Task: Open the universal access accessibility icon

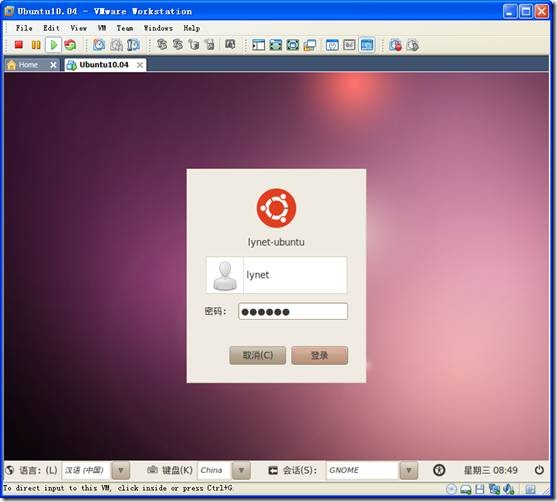Action: click(439, 470)
